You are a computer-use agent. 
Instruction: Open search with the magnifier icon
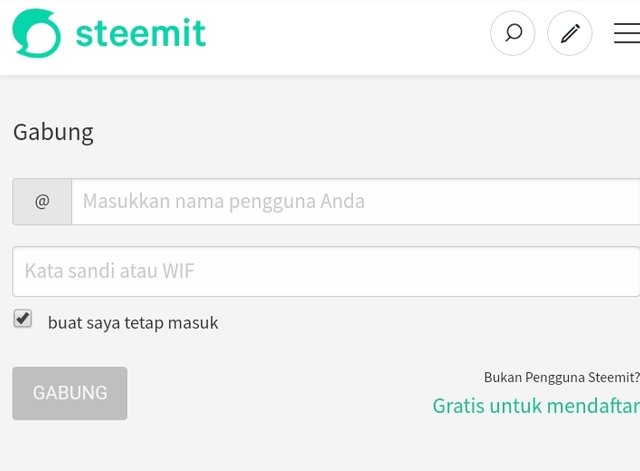(x=513, y=33)
